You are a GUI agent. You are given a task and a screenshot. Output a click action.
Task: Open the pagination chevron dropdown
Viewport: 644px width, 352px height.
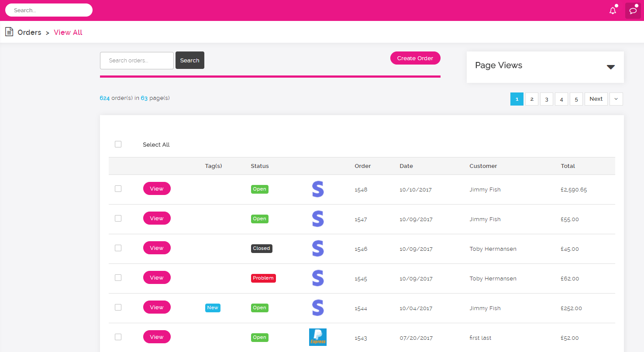[x=616, y=99]
